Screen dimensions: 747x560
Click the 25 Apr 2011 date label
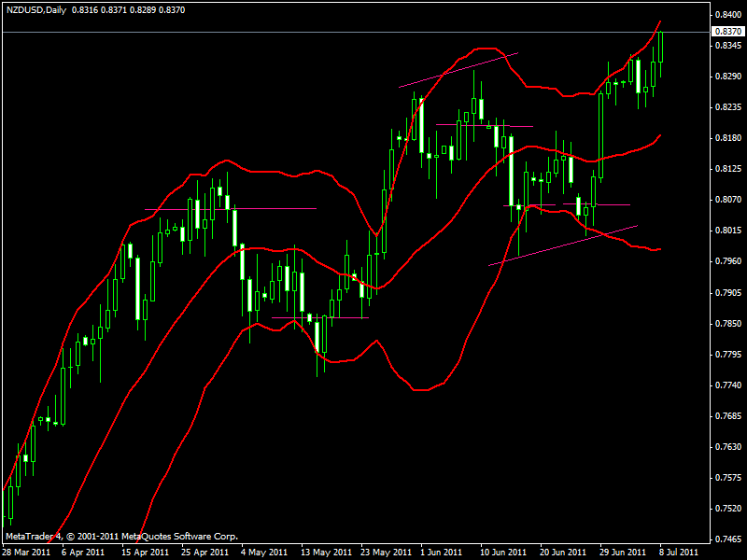204,553
